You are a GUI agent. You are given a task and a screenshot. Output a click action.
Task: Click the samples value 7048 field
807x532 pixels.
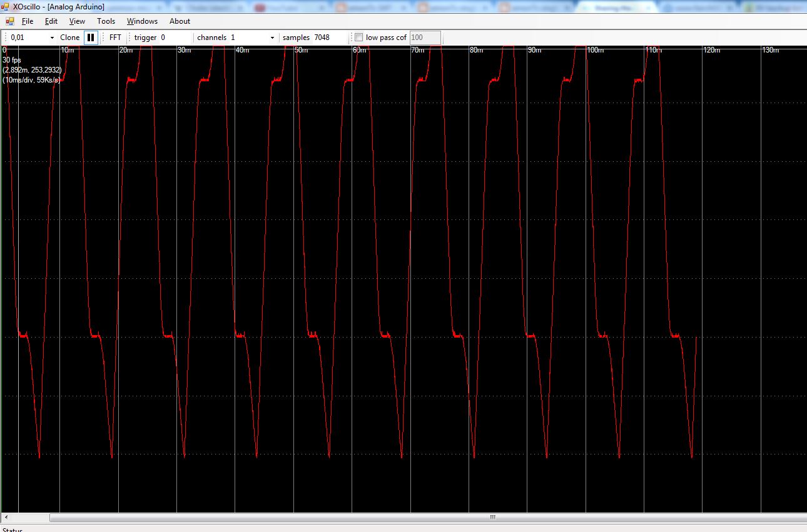pos(329,38)
